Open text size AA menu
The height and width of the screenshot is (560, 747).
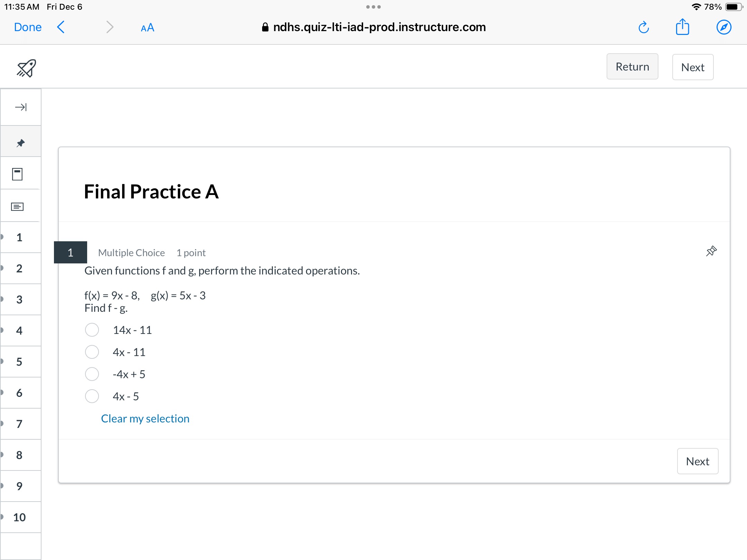[147, 28]
